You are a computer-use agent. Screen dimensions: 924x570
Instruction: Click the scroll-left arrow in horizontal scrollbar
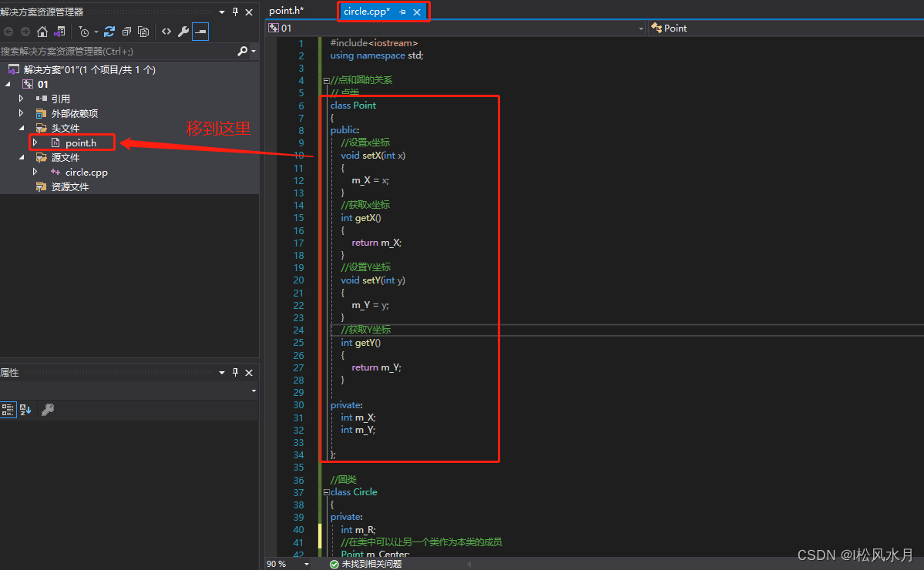469,564
